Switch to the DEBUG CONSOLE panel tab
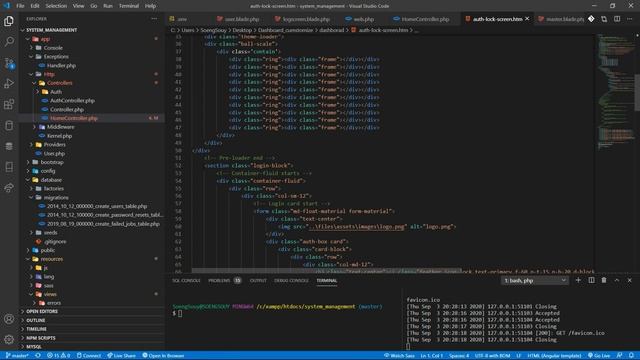Screen dimensions: 640x360 [x=291, y=280]
